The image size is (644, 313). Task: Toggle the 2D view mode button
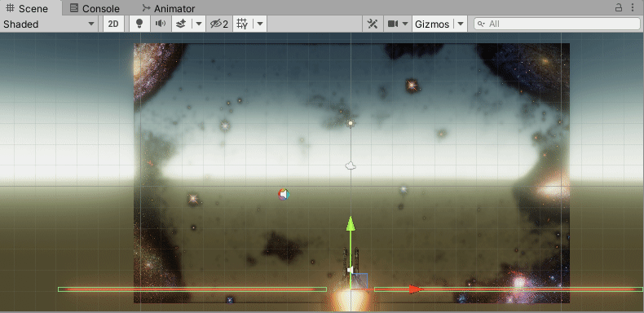tap(113, 24)
